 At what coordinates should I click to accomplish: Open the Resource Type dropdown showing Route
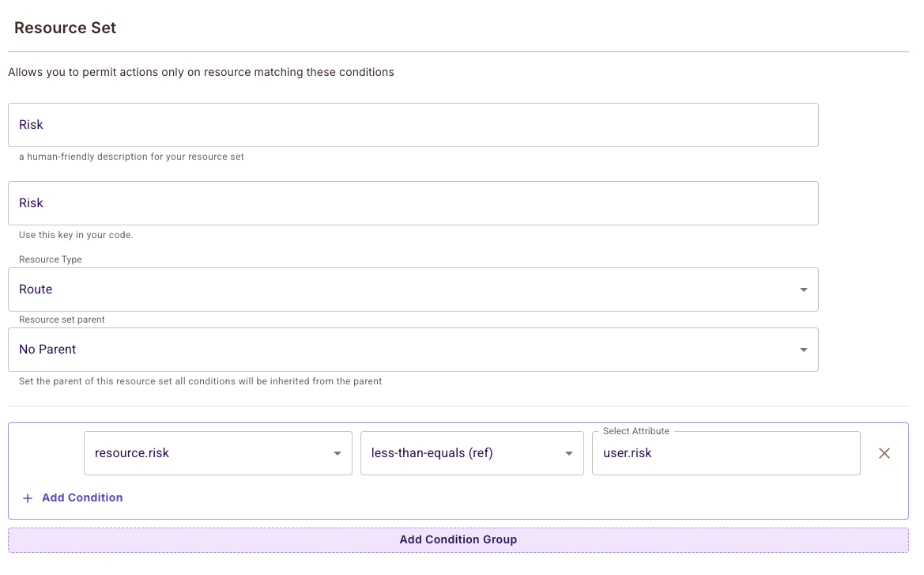point(413,289)
